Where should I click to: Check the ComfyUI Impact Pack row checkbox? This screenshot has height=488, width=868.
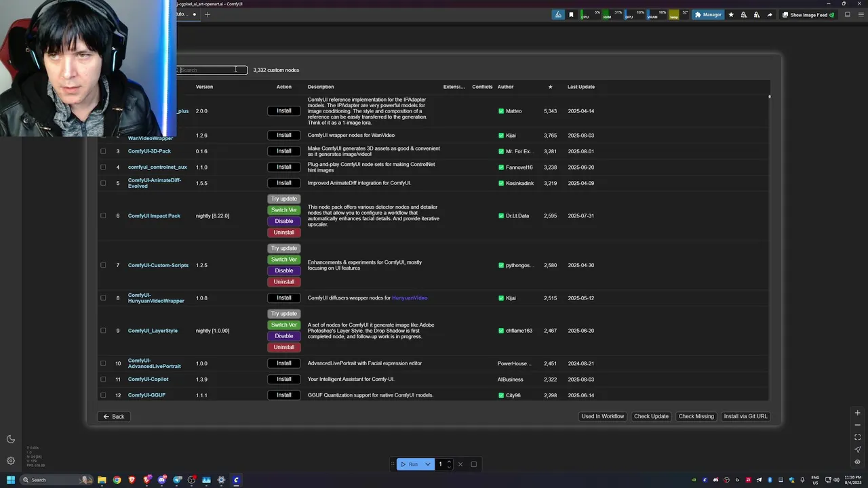(x=103, y=216)
